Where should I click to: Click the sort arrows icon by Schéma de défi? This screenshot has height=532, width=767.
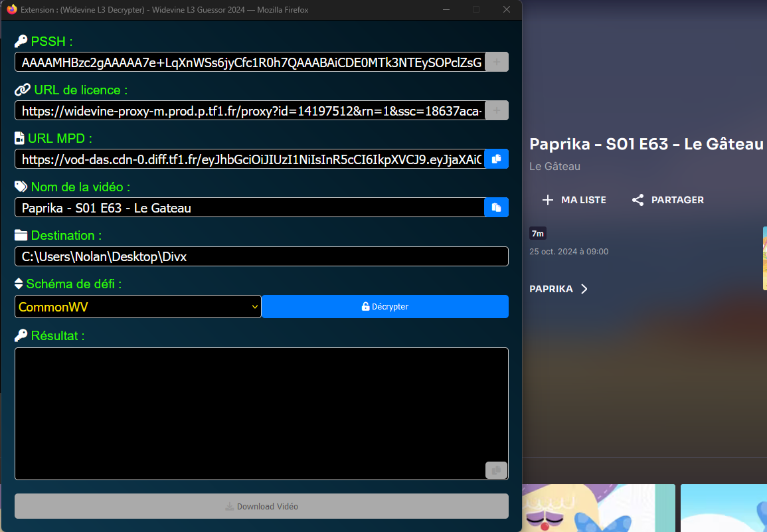coord(19,284)
